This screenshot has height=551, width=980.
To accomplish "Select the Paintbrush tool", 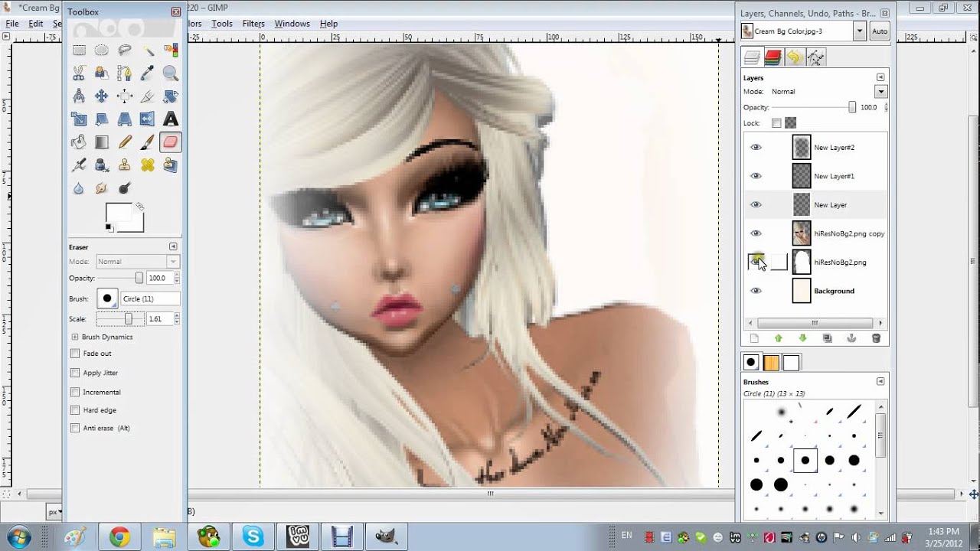I will 148,142.
